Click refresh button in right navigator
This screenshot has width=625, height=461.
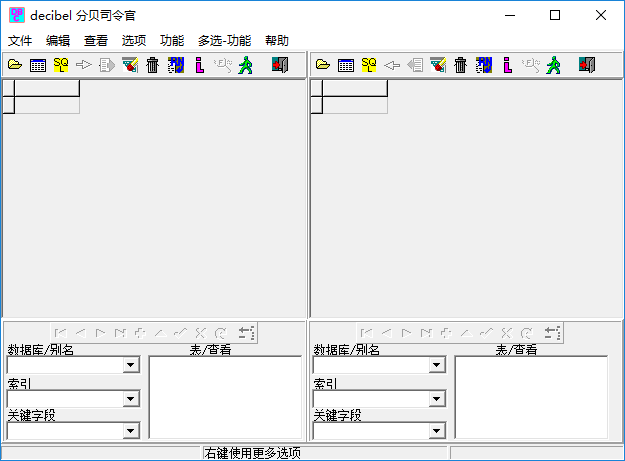click(x=527, y=333)
